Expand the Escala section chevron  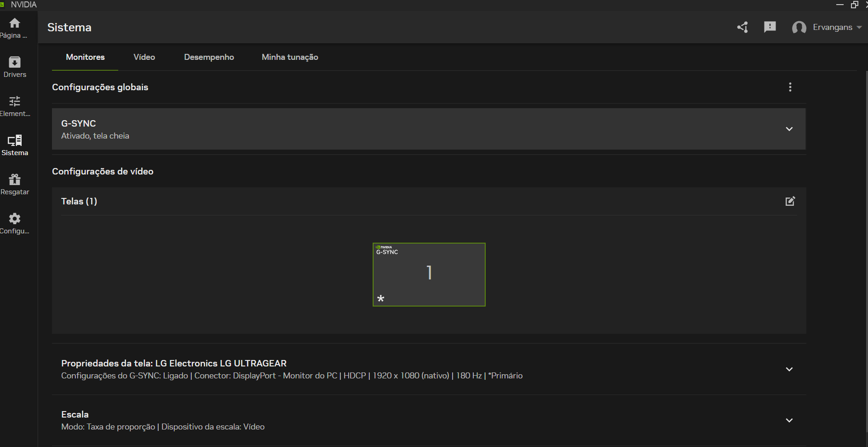(x=789, y=420)
